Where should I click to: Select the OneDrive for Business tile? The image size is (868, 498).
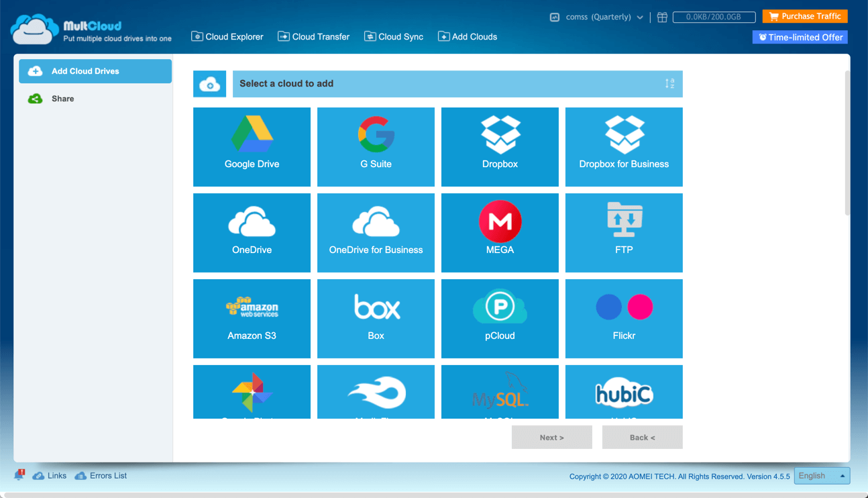376,233
